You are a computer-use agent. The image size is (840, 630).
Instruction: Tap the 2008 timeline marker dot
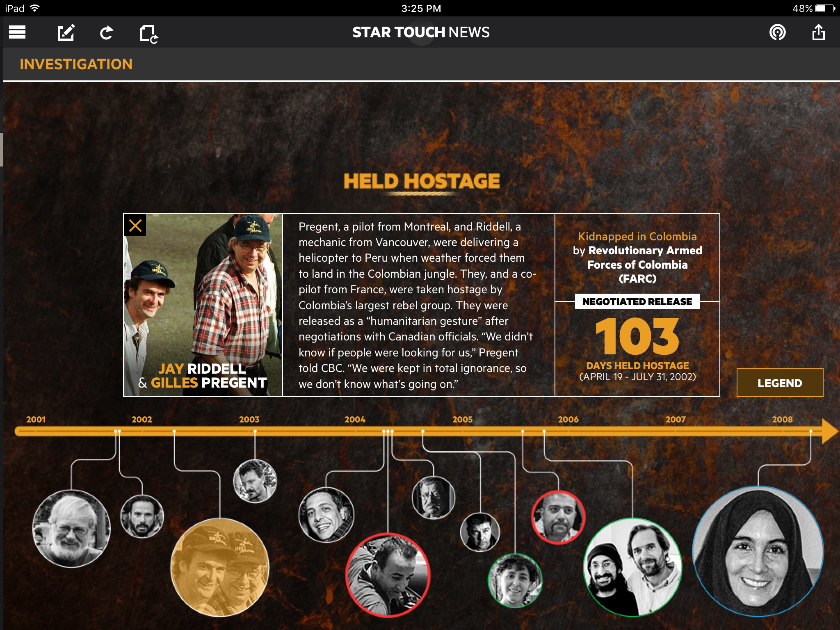pyautogui.click(x=810, y=431)
